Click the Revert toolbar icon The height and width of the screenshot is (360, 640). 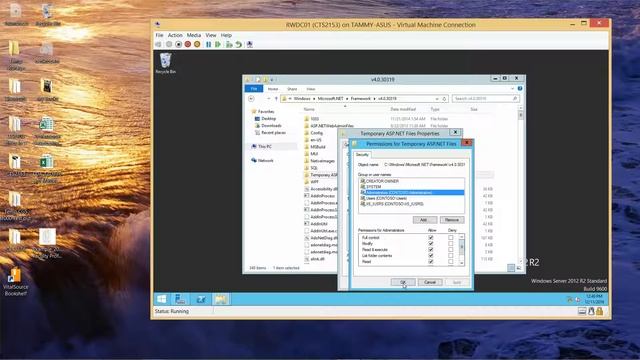(238, 44)
